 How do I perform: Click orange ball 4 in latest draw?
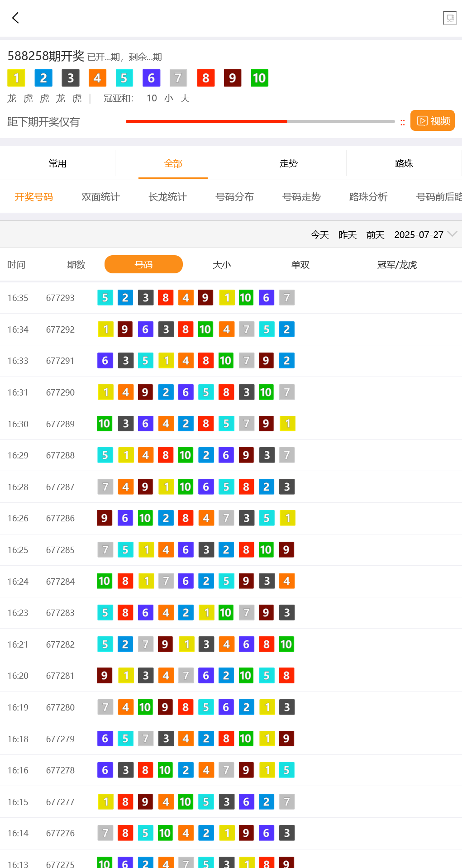[97, 78]
